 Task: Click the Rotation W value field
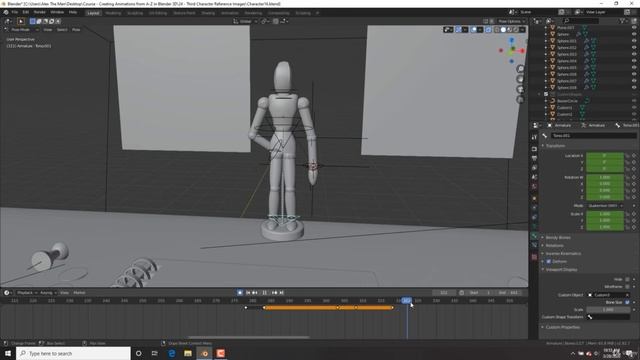(x=605, y=178)
